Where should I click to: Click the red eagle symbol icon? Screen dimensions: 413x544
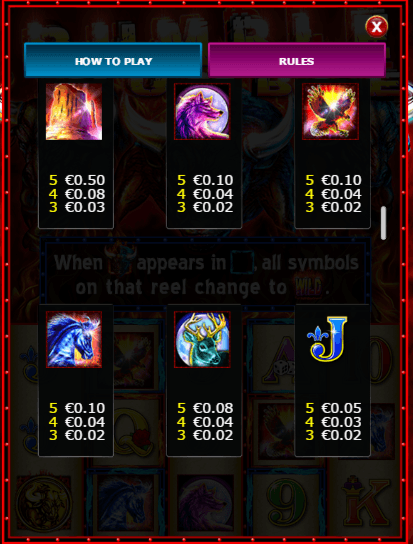330,111
